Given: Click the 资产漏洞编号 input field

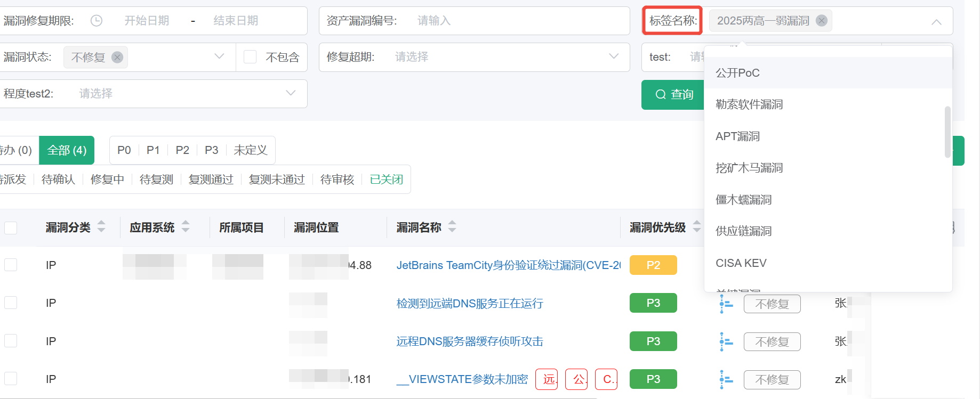Looking at the screenshot, I should click(512, 21).
